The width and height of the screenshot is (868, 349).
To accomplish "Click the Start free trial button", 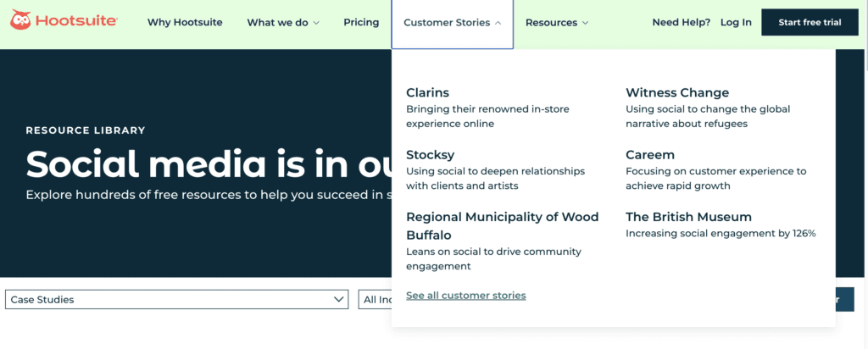I will [810, 23].
